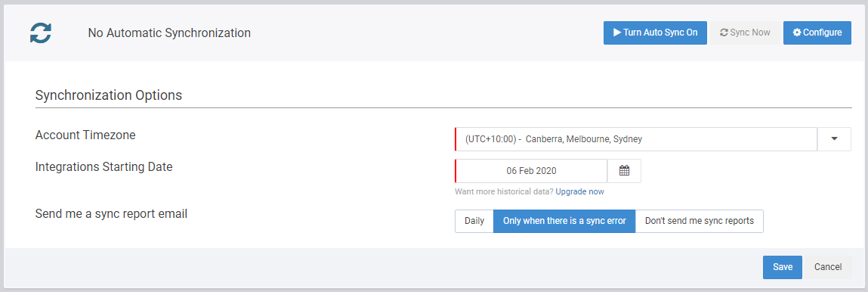868x292 pixels.
Task: Click the large circular sync arrows icon
Action: [40, 33]
